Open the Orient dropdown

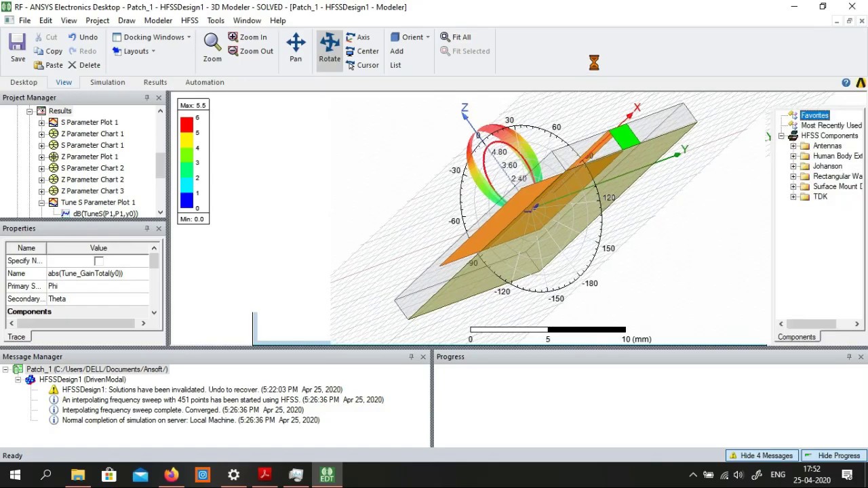click(x=410, y=37)
